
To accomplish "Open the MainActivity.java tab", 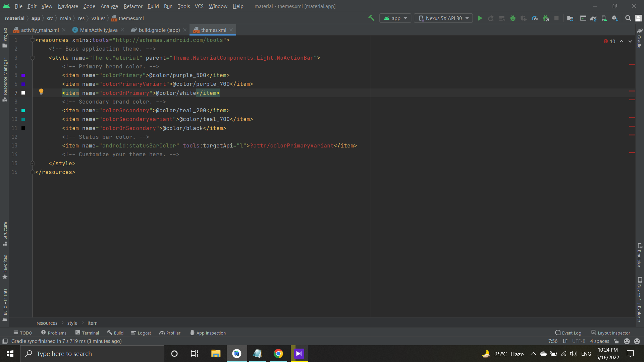I will [x=98, y=29].
